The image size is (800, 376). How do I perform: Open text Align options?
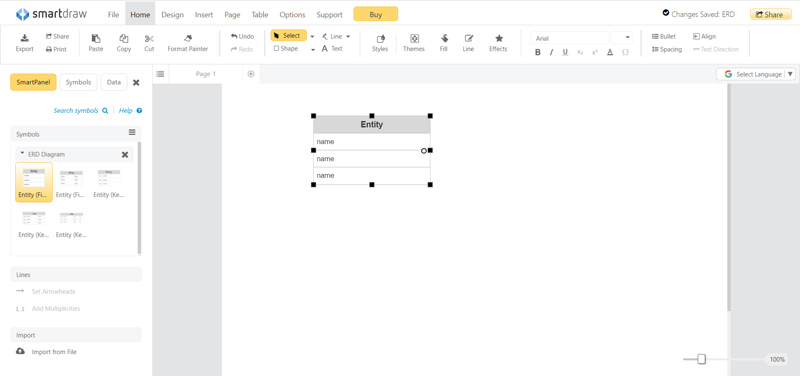705,36
